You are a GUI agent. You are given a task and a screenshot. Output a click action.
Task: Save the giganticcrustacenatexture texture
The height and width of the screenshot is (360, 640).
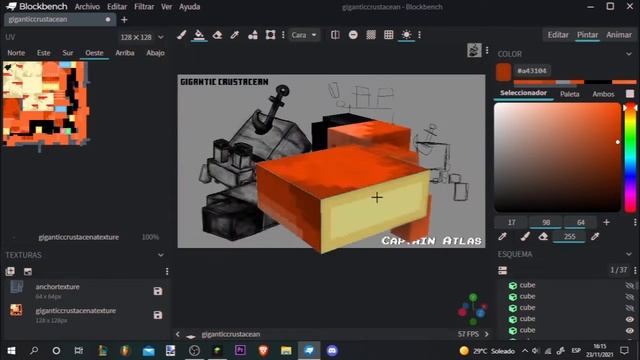click(x=158, y=315)
